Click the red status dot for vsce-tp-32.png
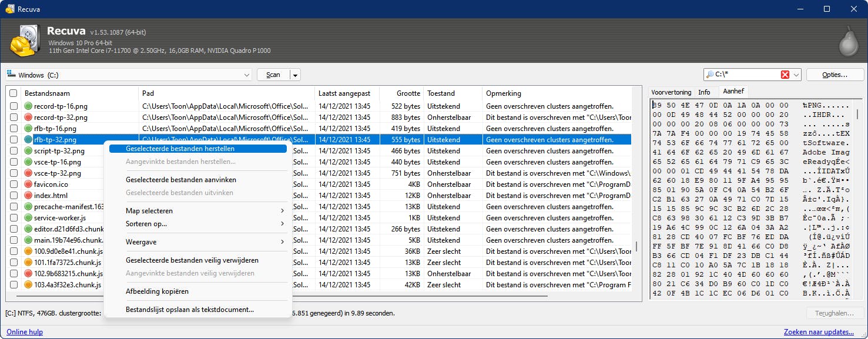The width and height of the screenshot is (868, 339). (x=28, y=173)
